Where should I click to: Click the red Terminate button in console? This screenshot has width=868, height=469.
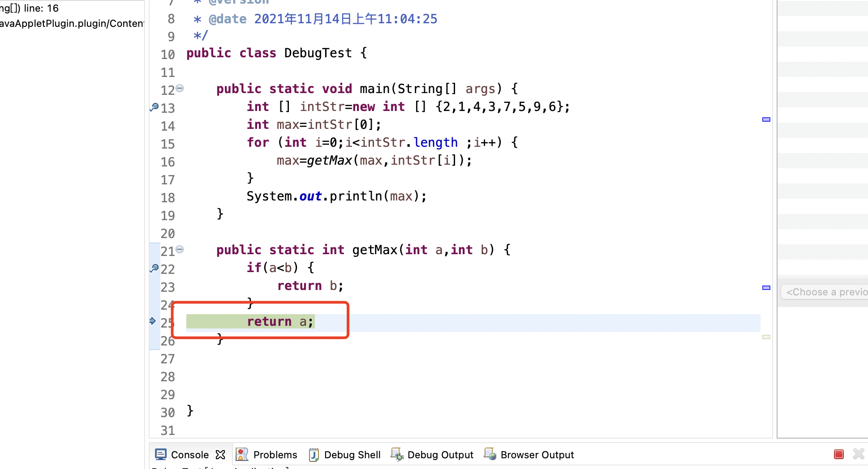point(838,454)
